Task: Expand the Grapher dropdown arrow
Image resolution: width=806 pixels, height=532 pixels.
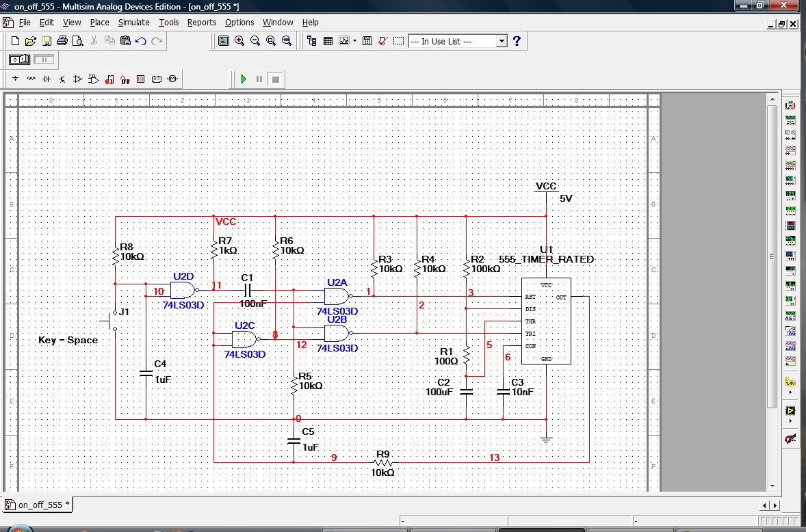Action: 354,41
